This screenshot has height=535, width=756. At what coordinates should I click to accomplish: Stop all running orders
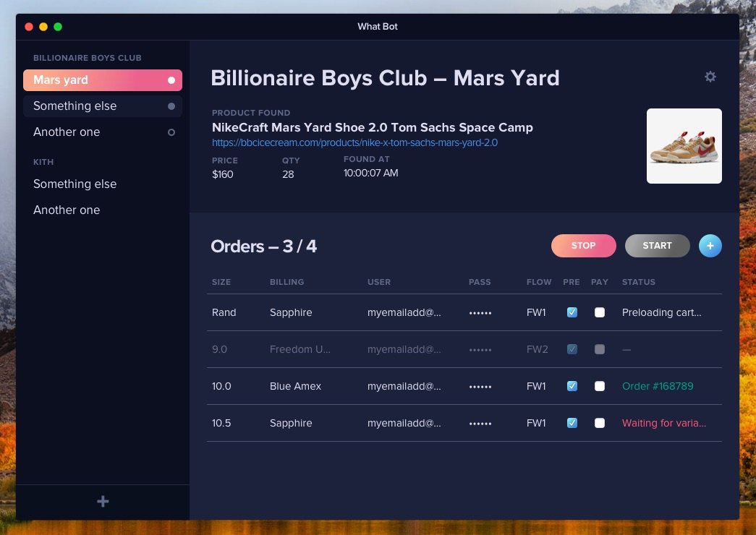click(x=583, y=246)
